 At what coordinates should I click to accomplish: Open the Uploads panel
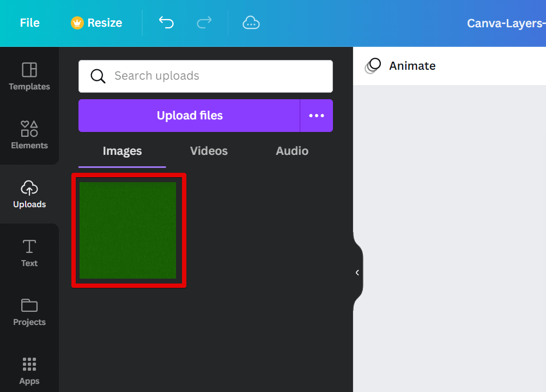pyautogui.click(x=29, y=194)
